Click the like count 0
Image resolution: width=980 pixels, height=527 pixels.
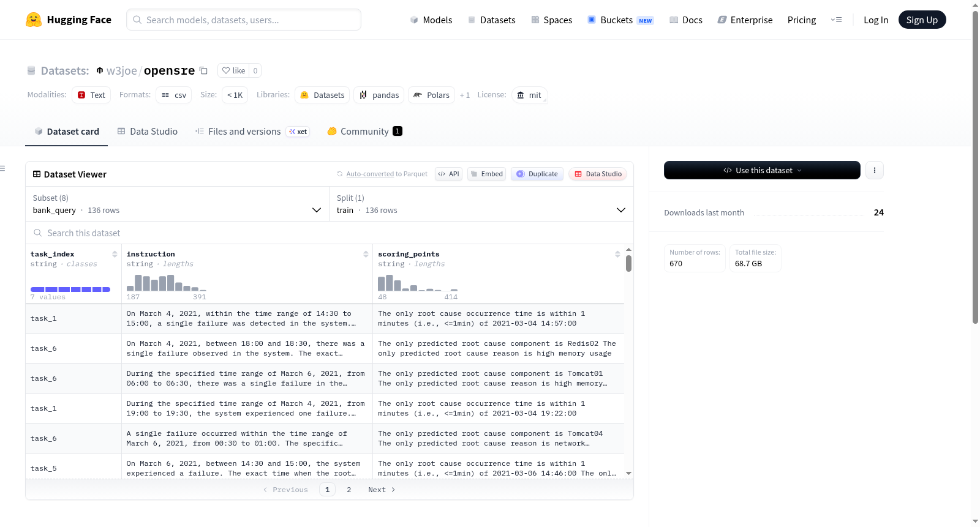(255, 70)
